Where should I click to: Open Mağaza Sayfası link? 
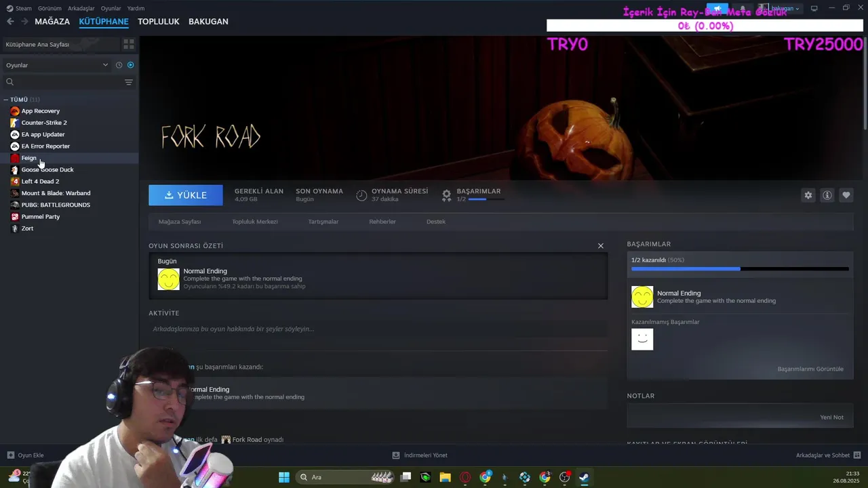point(180,222)
